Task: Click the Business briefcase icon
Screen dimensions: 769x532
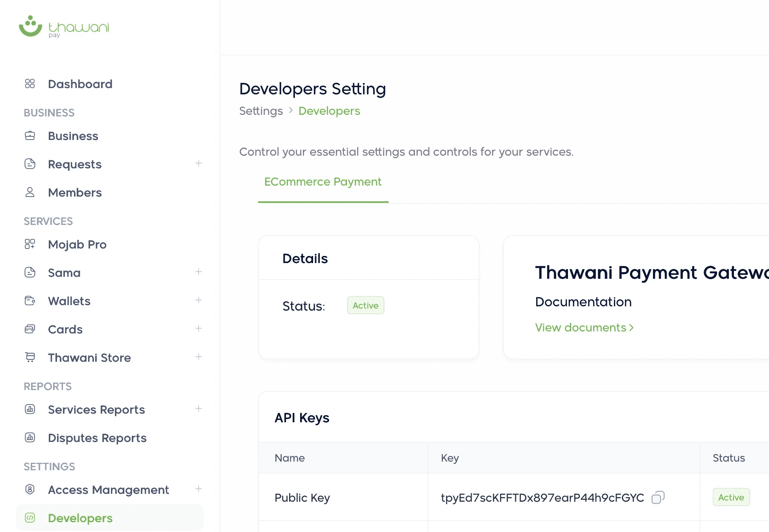Action: tap(30, 136)
